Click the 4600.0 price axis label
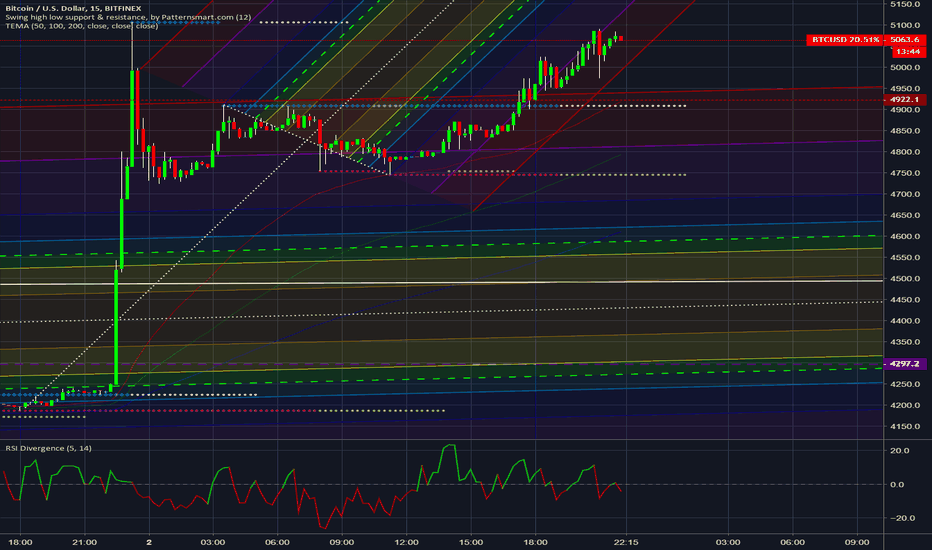Image resolution: width=932 pixels, height=550 pixels. (905, 236)
